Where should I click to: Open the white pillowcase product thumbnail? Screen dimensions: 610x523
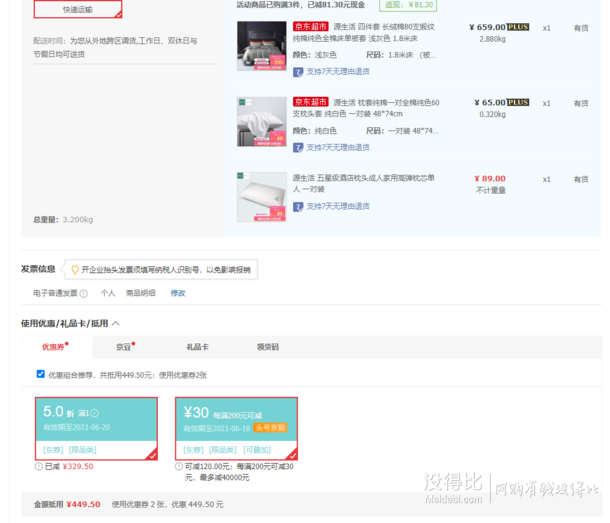[x=261, y=121]
